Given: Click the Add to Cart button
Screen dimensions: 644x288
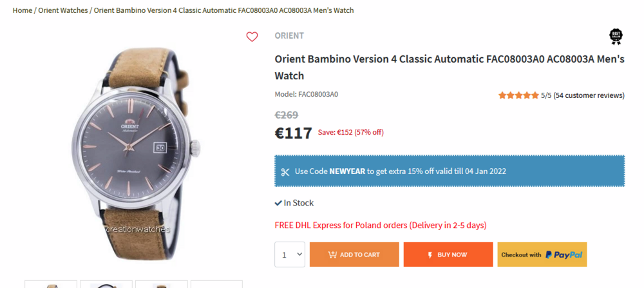Looking at the screenshot, I should click(x=354, y=254).
